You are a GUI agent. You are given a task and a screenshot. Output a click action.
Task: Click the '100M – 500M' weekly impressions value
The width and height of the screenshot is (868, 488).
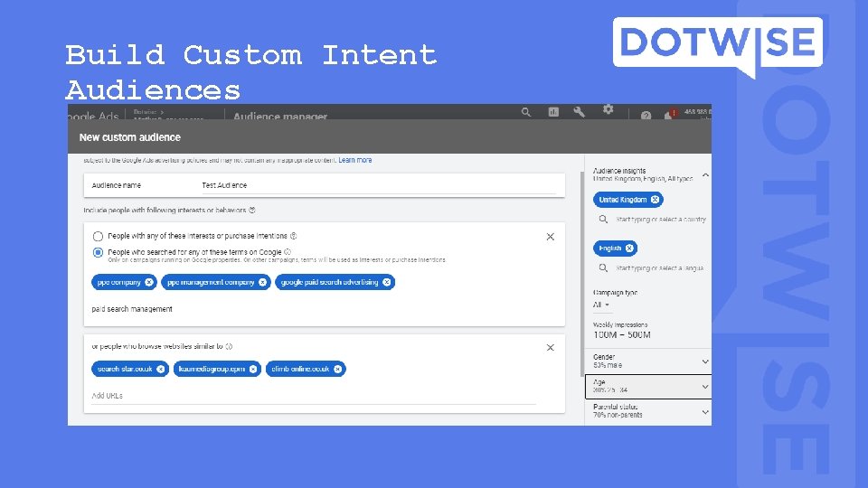coord(622,334)
